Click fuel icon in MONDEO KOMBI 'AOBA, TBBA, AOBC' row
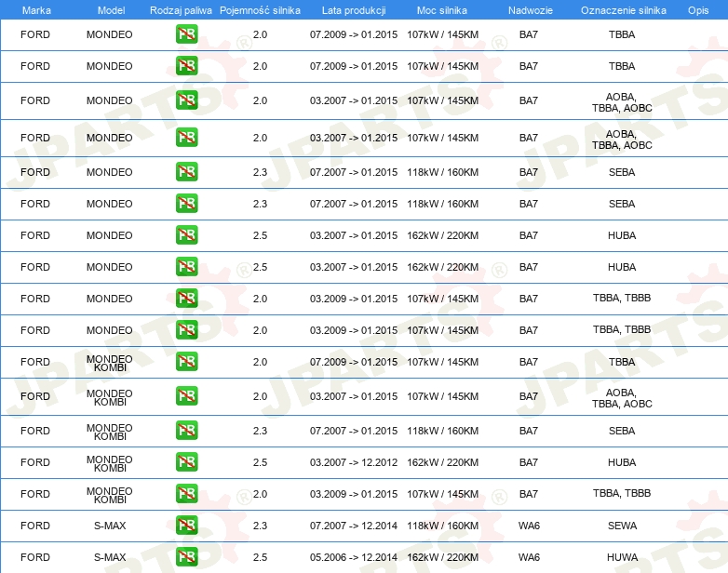The image size is (728, 573). coord(186,396)
